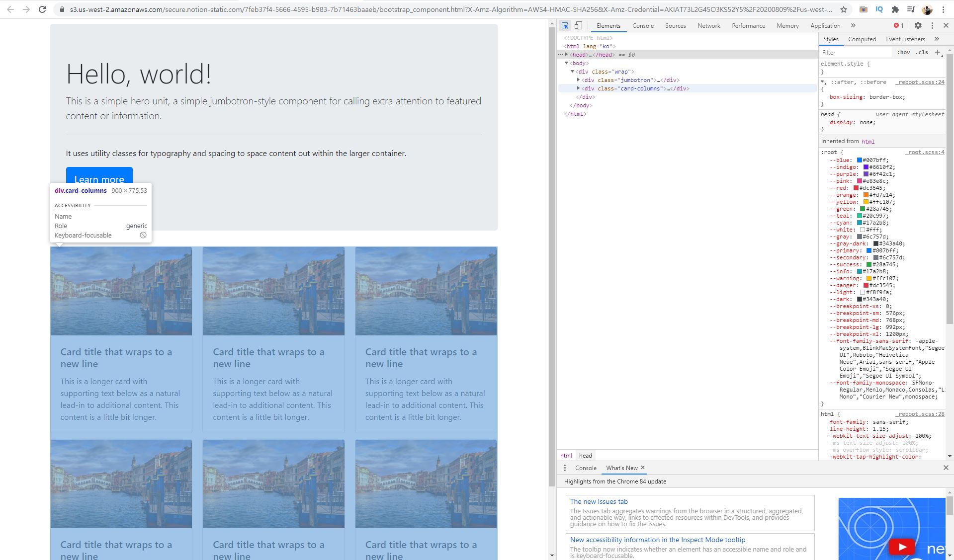Image resolution: width=954 pixels, height=560 pixels.
Task: Collapse the div class wrap node
Action: point(572,72)
